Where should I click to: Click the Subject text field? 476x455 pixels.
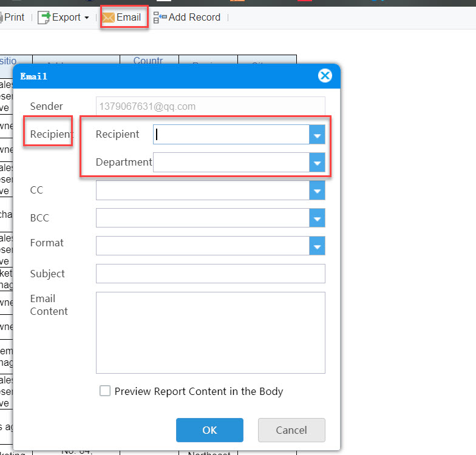coord(210,274)
